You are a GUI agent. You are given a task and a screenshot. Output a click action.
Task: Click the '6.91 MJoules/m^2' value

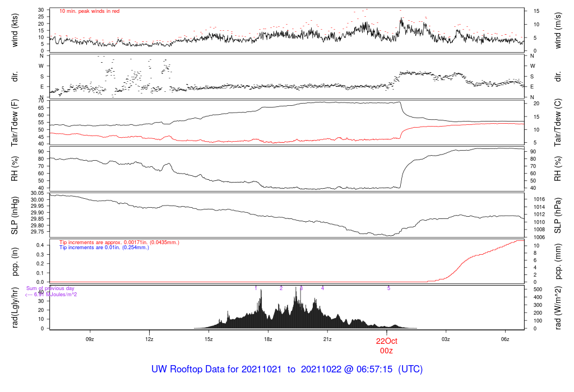pyautogui.click(x=55, y=295)
